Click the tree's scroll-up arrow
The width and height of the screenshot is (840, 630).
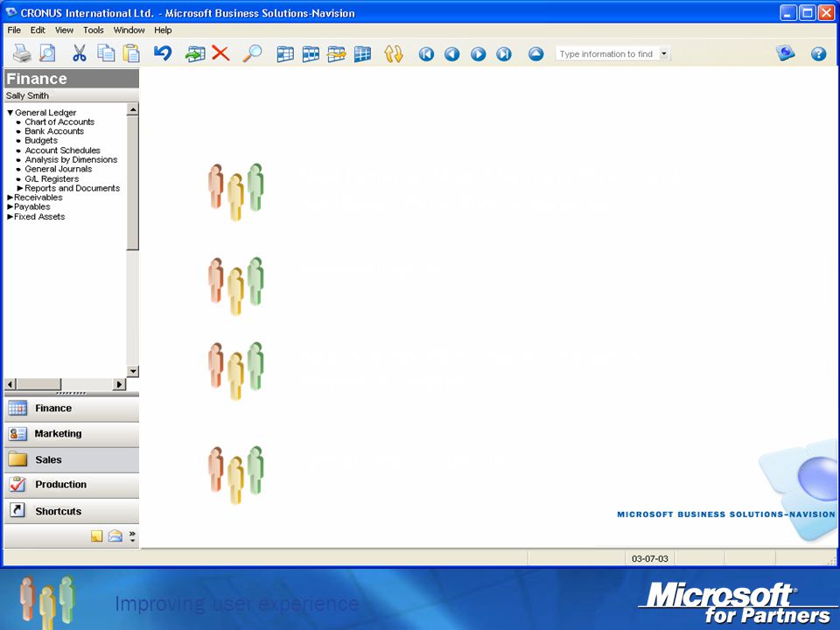[133, 110]
